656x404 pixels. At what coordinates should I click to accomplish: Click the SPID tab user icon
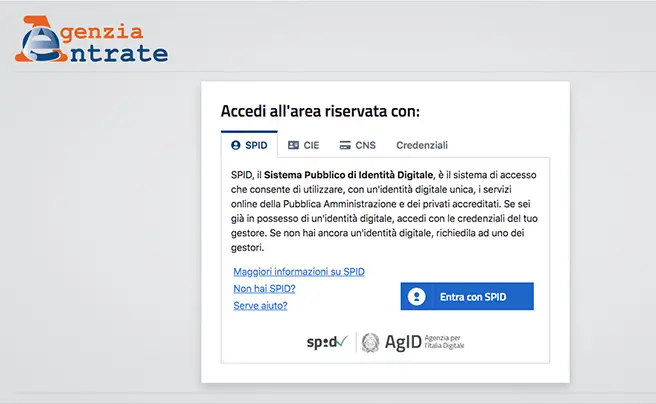236,145
